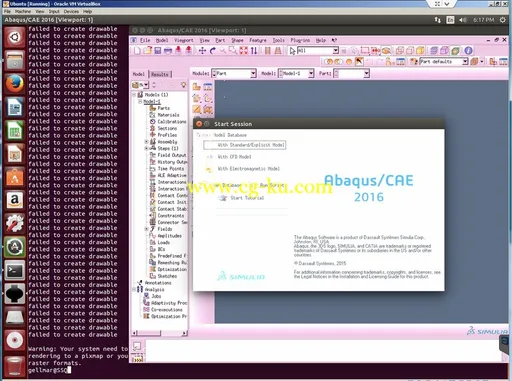Collapse the Models (1) tree node
This screenshot has width=512, height=381.
click(134, 95)
